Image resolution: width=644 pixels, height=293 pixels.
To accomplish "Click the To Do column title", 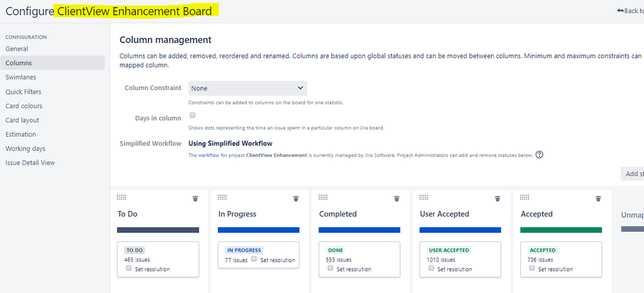I will tap(128, 214).
